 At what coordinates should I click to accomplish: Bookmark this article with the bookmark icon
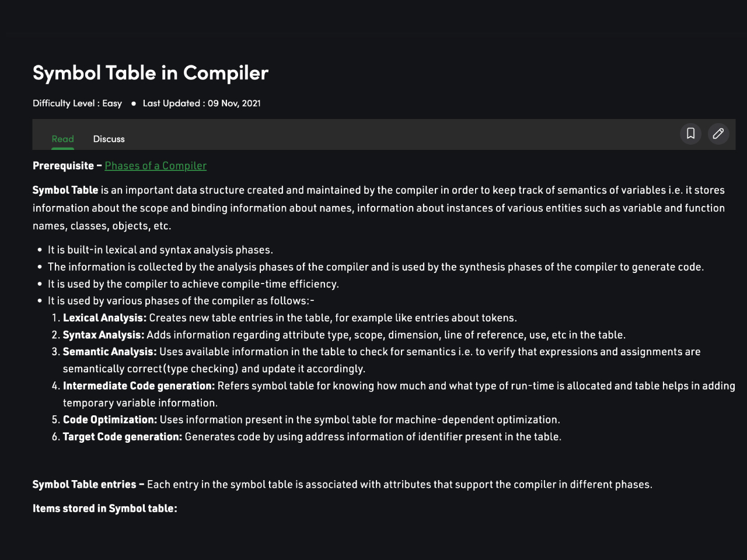pyautogui.click(x=690, y=134)
